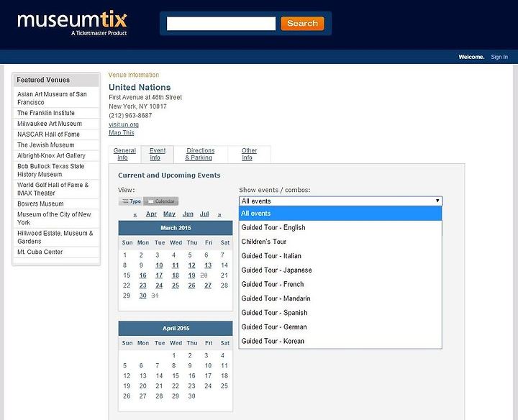The width and height of the screenshot is (518, 420).
Task: Select March 10 in the calendar
Action: tap(159, 265)
